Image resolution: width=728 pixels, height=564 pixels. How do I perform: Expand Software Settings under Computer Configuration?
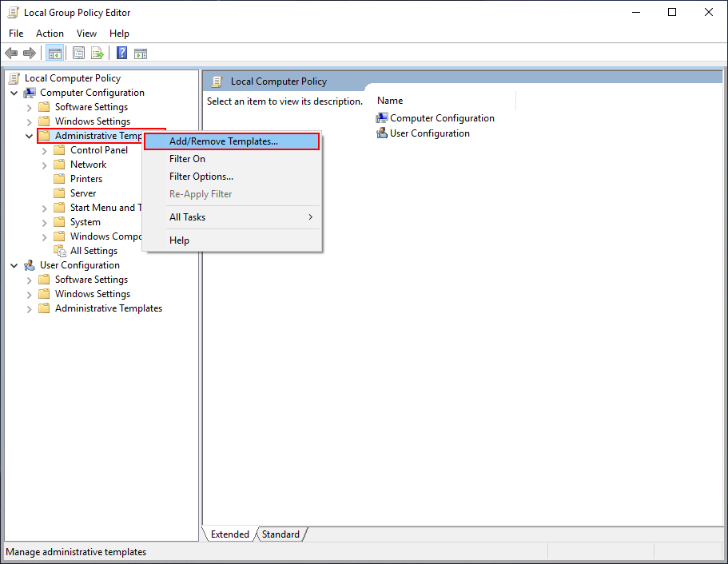pyautogui.click(x=30, y=108)
